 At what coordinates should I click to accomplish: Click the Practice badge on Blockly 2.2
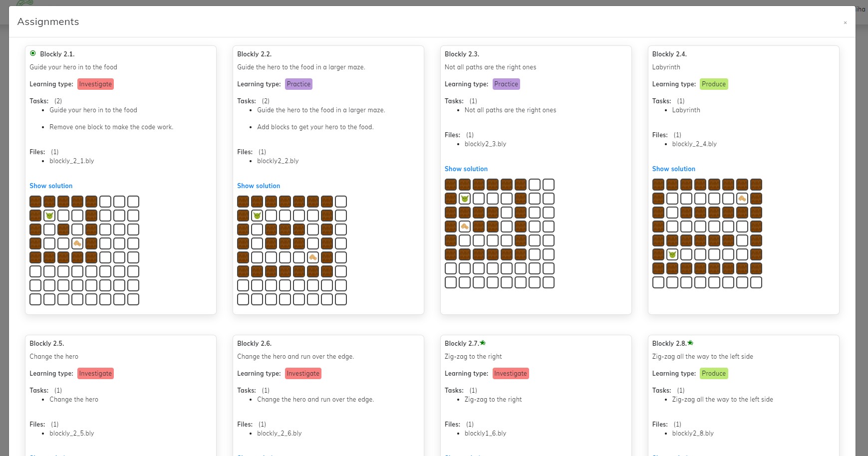[298, 84]
